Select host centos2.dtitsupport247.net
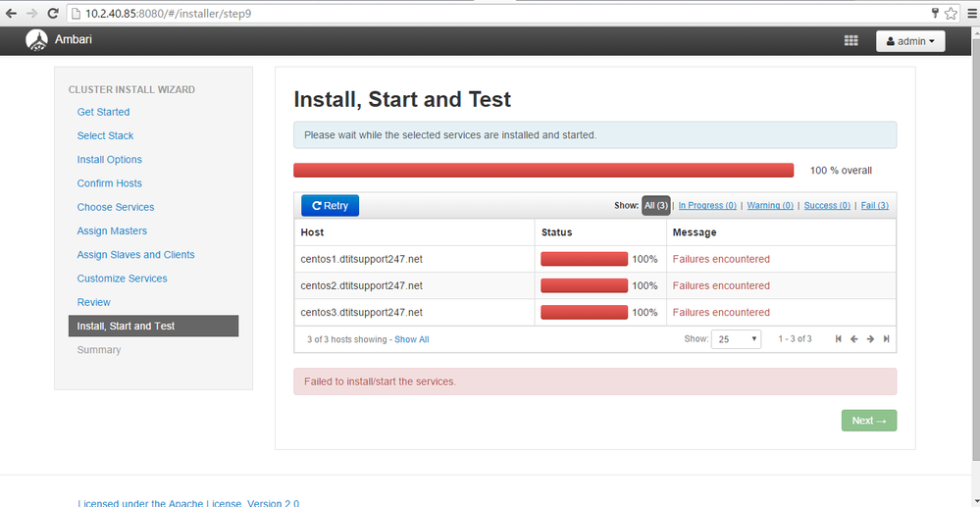This screenshot has height=507, width=980. [x=361, y=285]
